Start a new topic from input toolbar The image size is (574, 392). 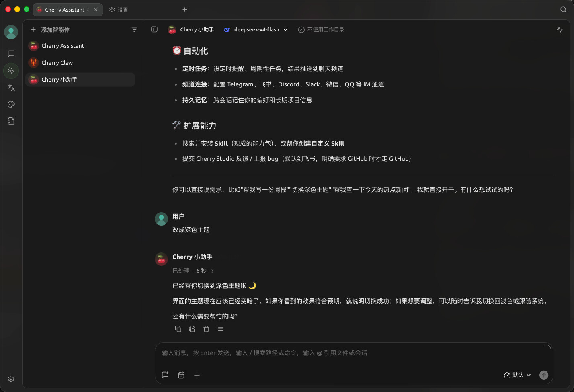(165, 375)
